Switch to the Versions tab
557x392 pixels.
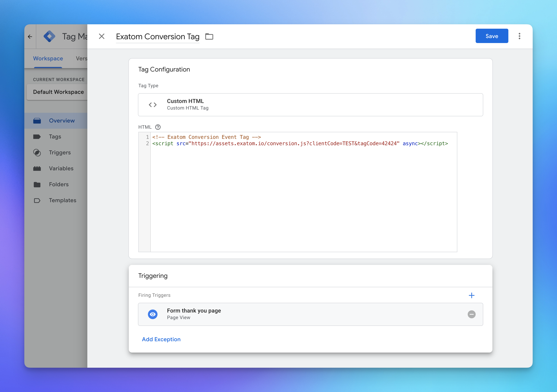pyautogui.click(x=81, y=58)
